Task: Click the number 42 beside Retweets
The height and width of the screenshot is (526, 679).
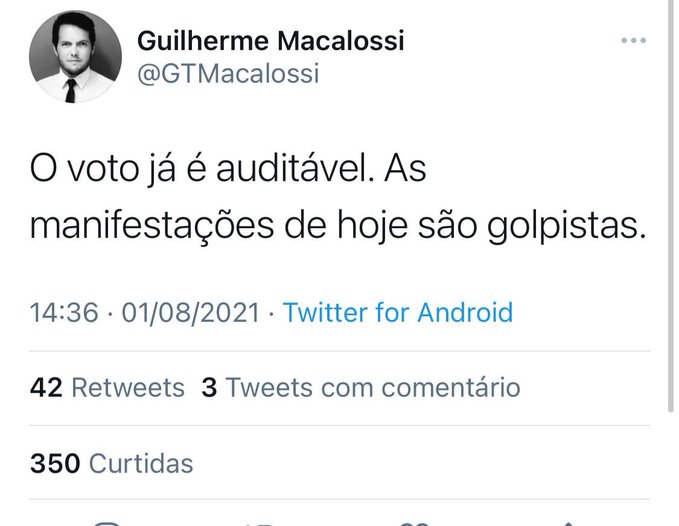Action: point(46,387)
